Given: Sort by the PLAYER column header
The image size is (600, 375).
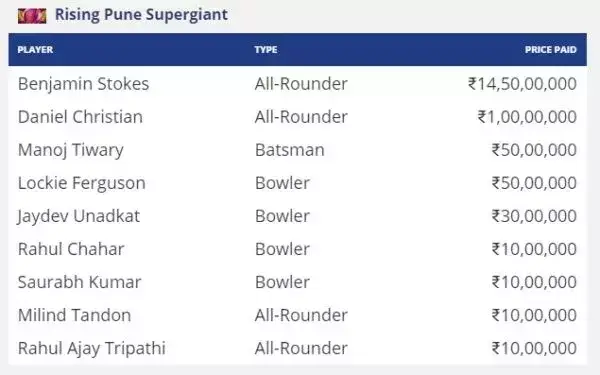Looking at the screenshot, I should click(x=35, y=50).
